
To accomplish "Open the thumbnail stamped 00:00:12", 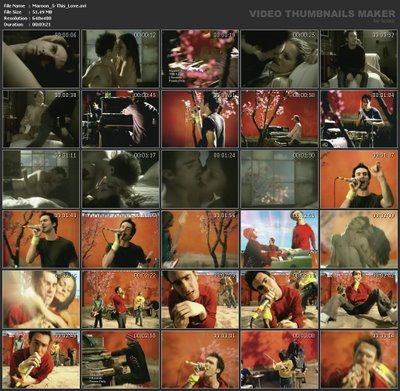I will tap(121, 59).
